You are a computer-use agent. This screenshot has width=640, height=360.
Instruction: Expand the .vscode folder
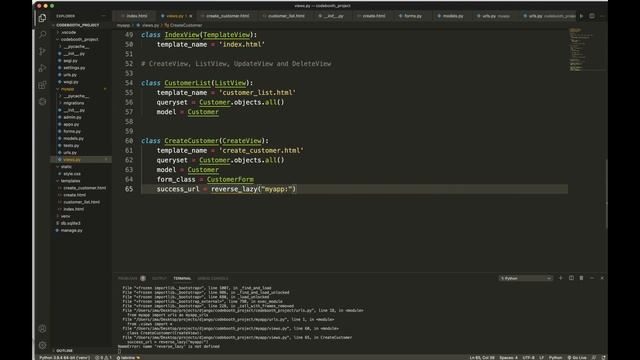coord(69,32)
